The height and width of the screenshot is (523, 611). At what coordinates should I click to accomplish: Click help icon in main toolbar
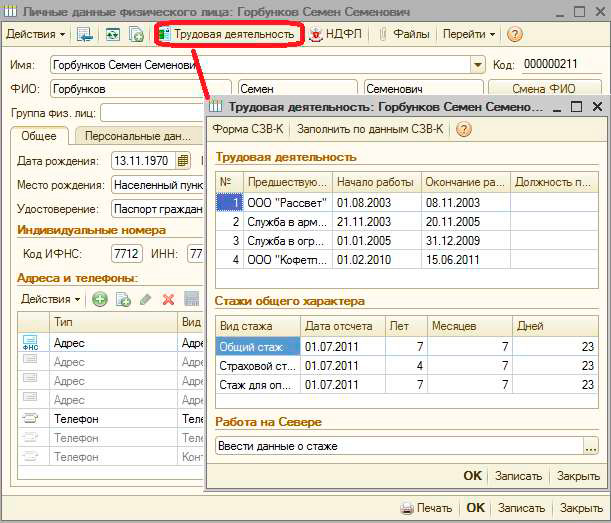[x=514, y=34]
